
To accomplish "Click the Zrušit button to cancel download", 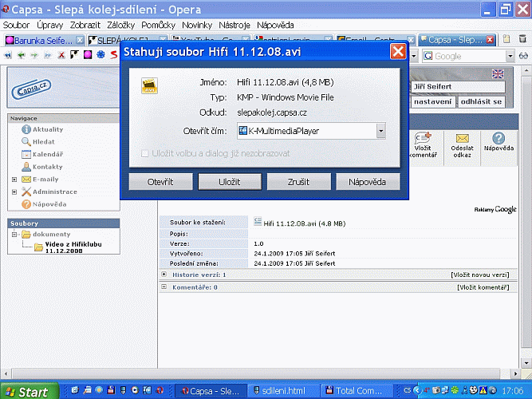I will [298, 182].
